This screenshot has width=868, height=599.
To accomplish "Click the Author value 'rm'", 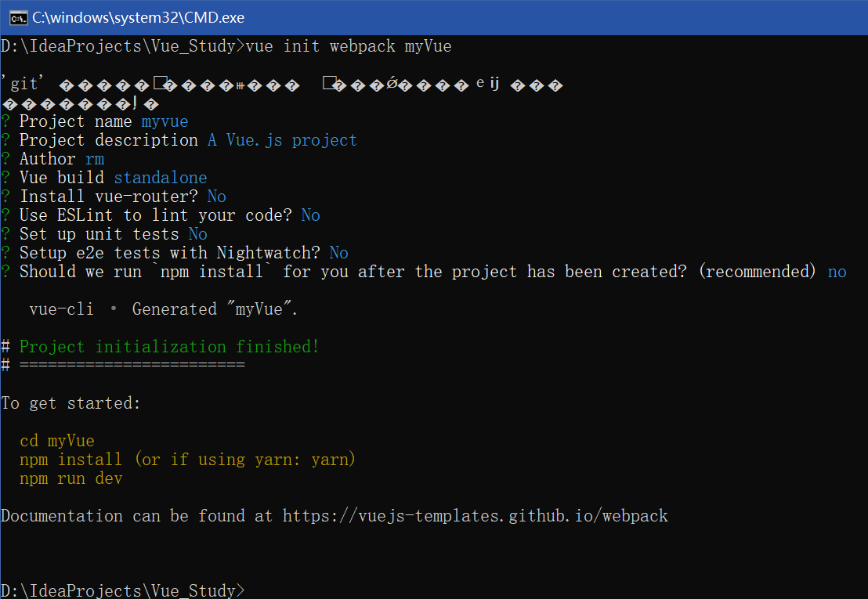I will tap(95, 159).
